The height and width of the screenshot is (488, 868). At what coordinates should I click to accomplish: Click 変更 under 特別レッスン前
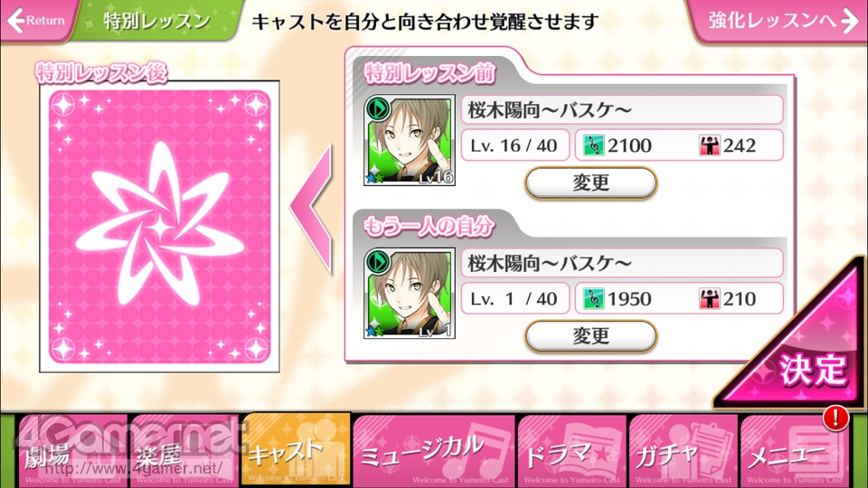tap(590, 183)
